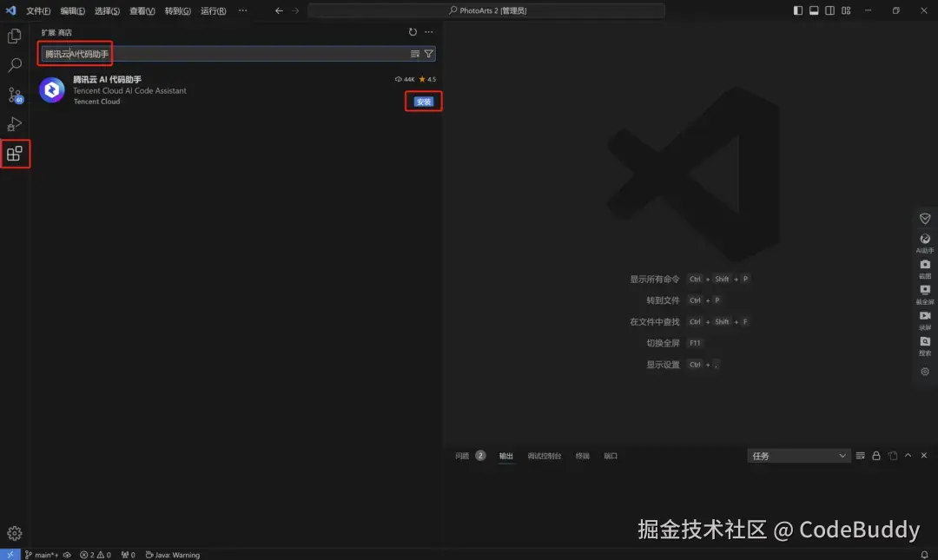Toggle panel visibility from title bar
938x560 pixels.
click(813, 10)
